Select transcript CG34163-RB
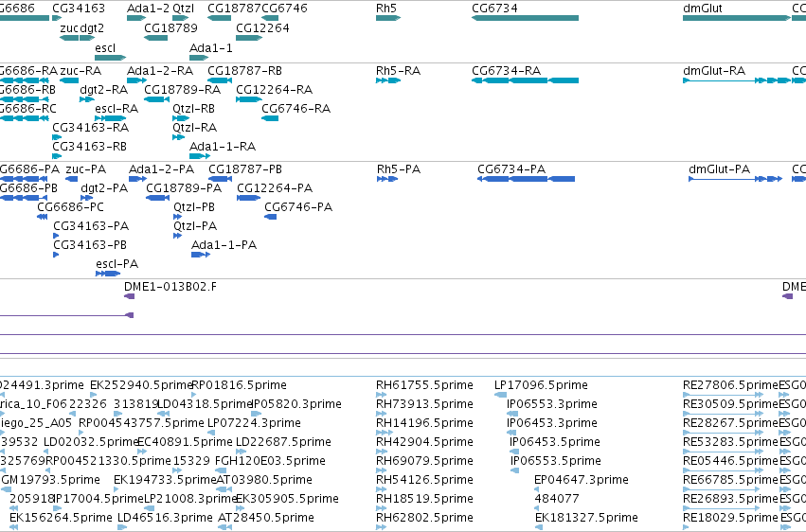This screenshot has width=806, height=532. 57,156
